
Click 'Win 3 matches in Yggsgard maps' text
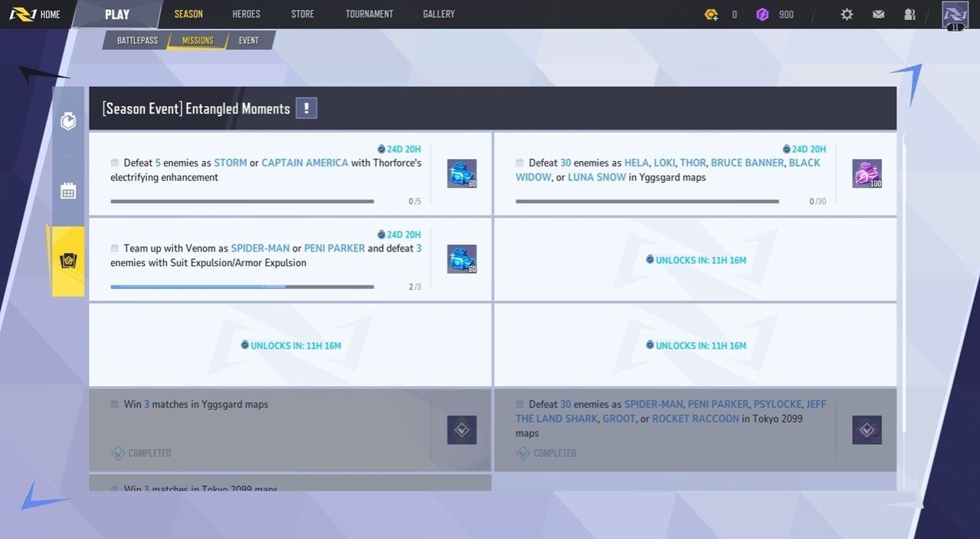pos(196,404)
